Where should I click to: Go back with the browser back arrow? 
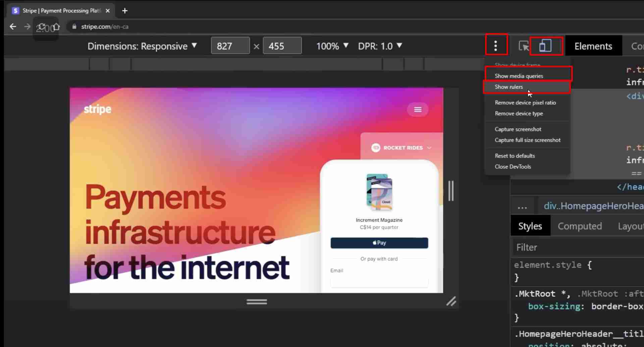13,26
